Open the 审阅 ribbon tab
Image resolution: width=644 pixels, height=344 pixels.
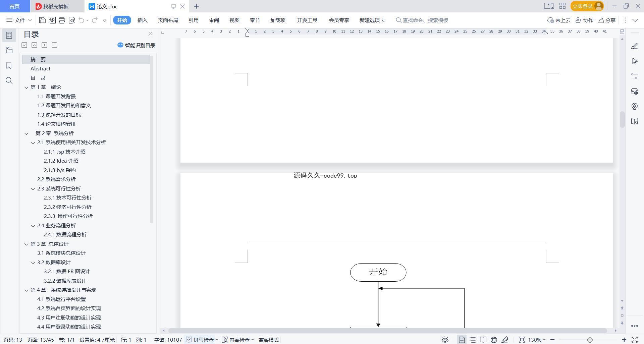[x=214, y=20]
